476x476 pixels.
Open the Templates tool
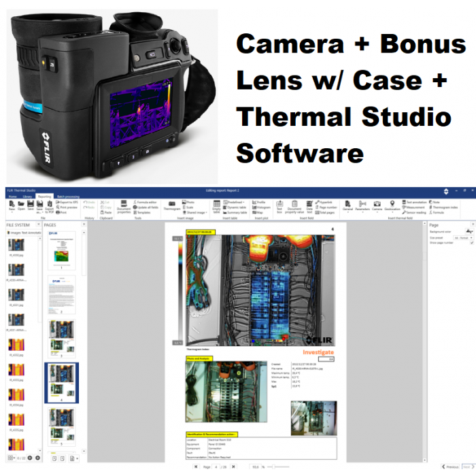coord(141,212)
